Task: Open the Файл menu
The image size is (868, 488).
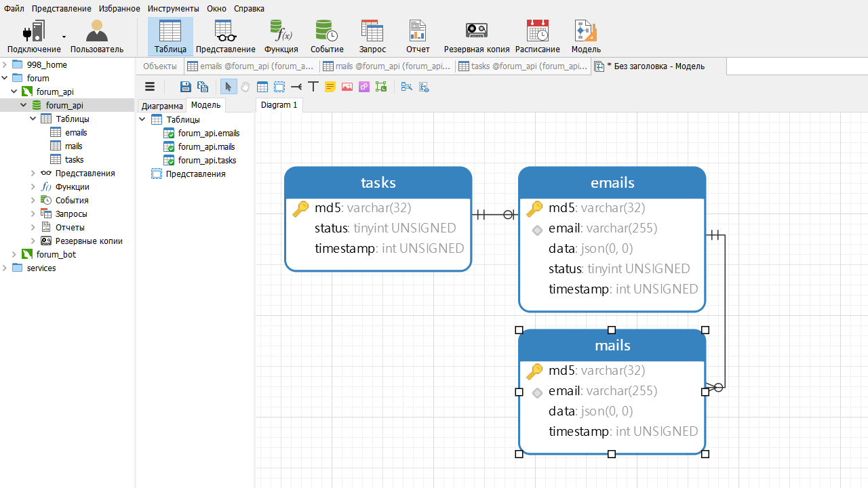Action: click(x=14, y=8)
